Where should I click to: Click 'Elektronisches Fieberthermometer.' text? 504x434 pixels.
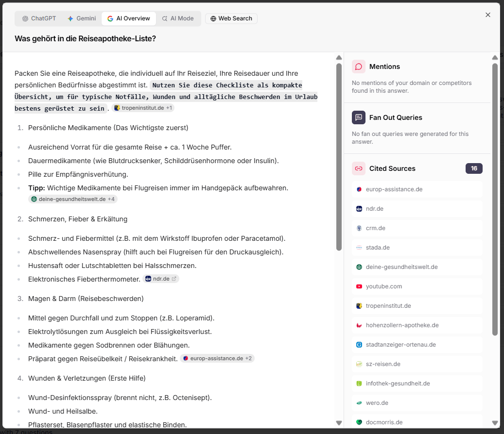click(x=84, y=279)
